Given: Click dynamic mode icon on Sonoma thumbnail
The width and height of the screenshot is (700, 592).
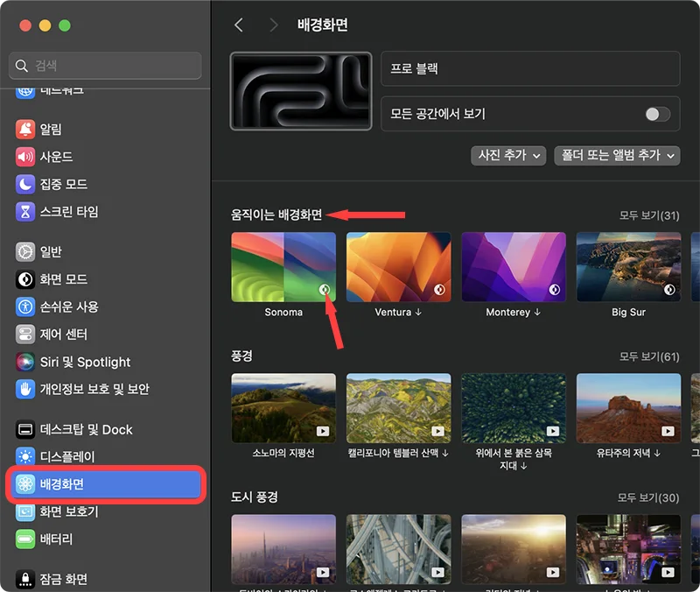Looking at the screenshot, I should 325,290.
